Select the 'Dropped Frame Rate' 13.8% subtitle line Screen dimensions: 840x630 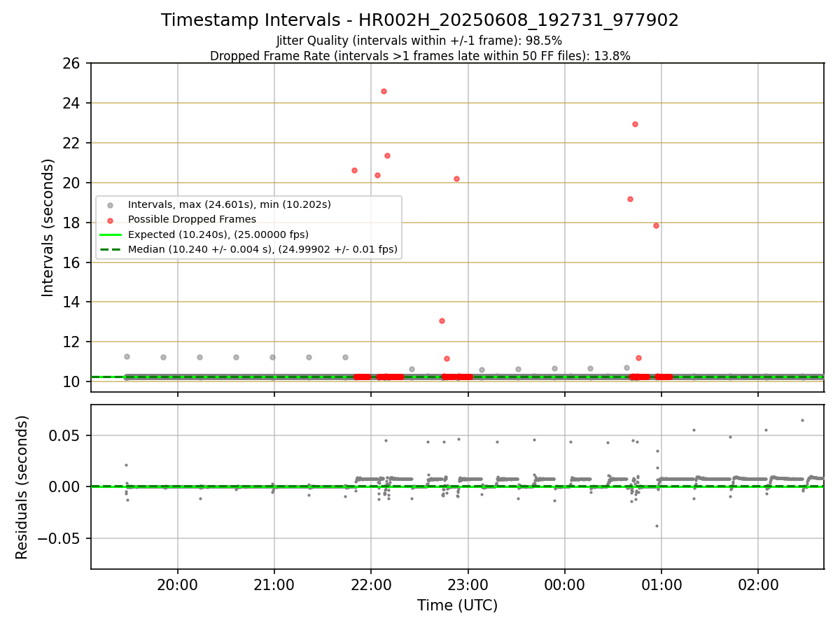pyautogui.click(x=420, y=56)
